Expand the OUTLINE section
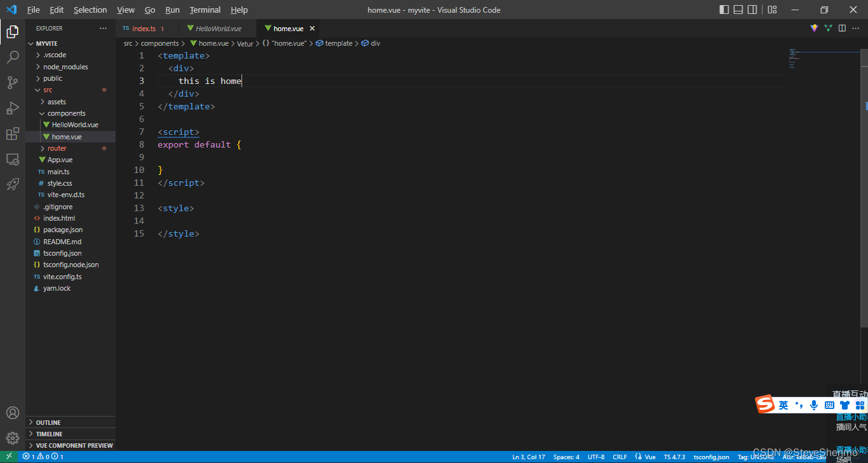Screen dimensions: 868x463 (x=71, y=422)
